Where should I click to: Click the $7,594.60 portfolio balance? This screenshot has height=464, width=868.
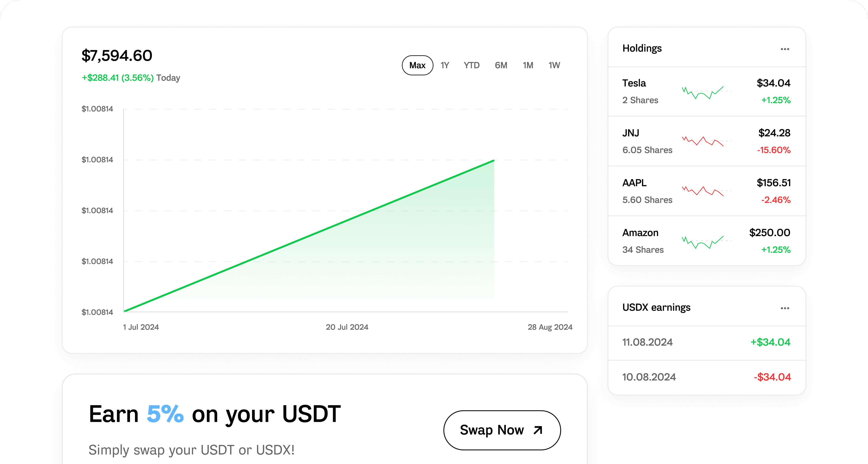point(117,56)
